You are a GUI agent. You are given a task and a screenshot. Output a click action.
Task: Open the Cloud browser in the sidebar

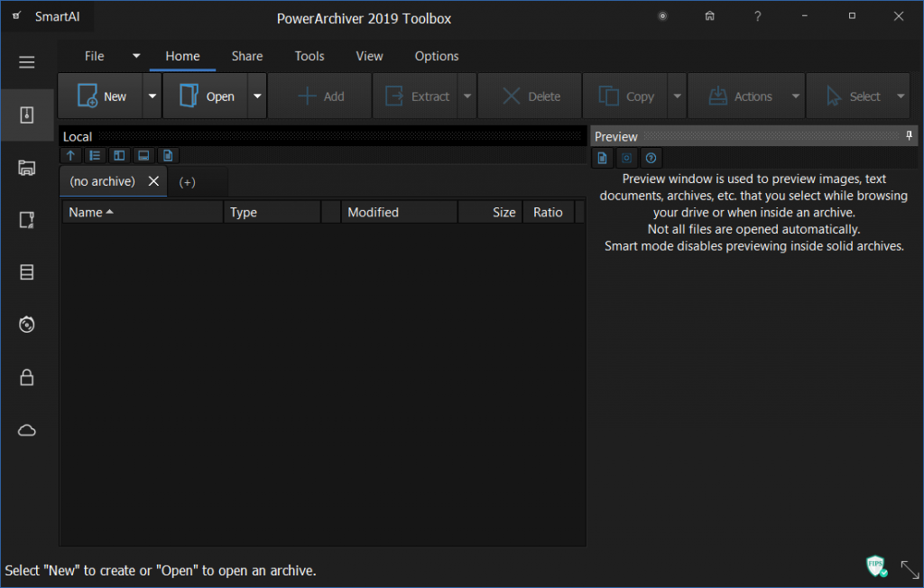27,430
